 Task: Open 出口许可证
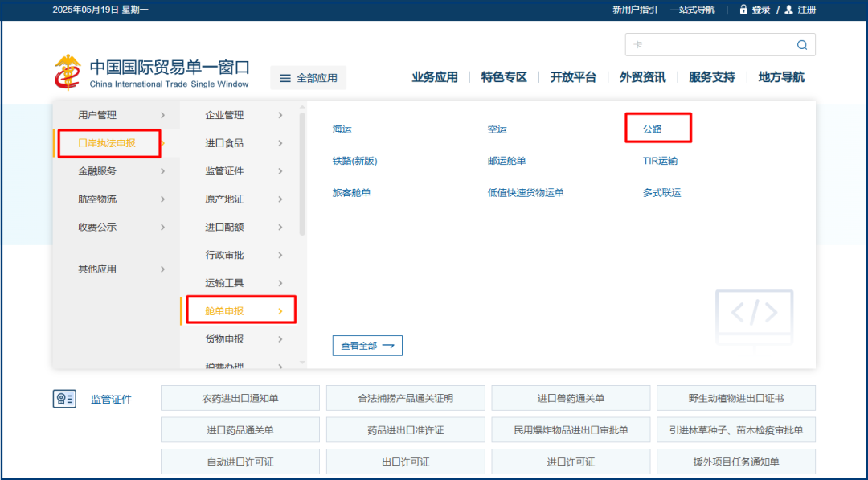point(406,462)
